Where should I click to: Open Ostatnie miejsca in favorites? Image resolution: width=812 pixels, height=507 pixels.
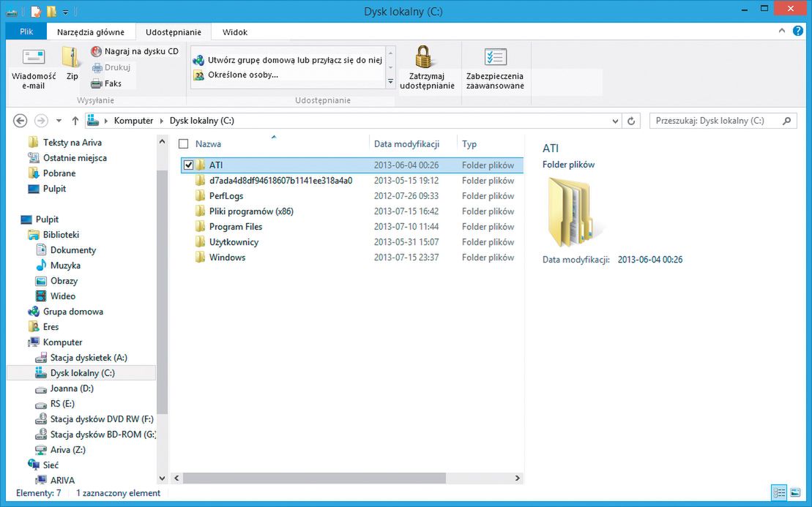click(x=75, y=158)
